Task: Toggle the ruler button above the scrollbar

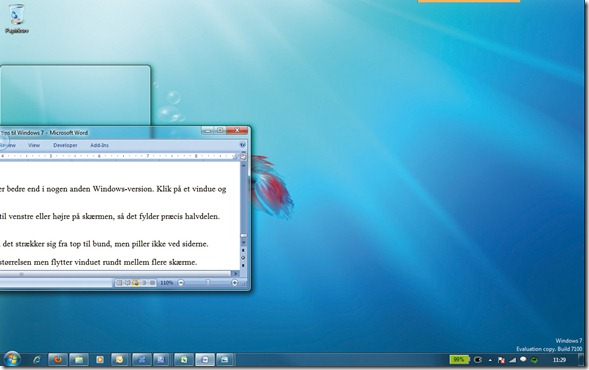Action: click(243, 157)
